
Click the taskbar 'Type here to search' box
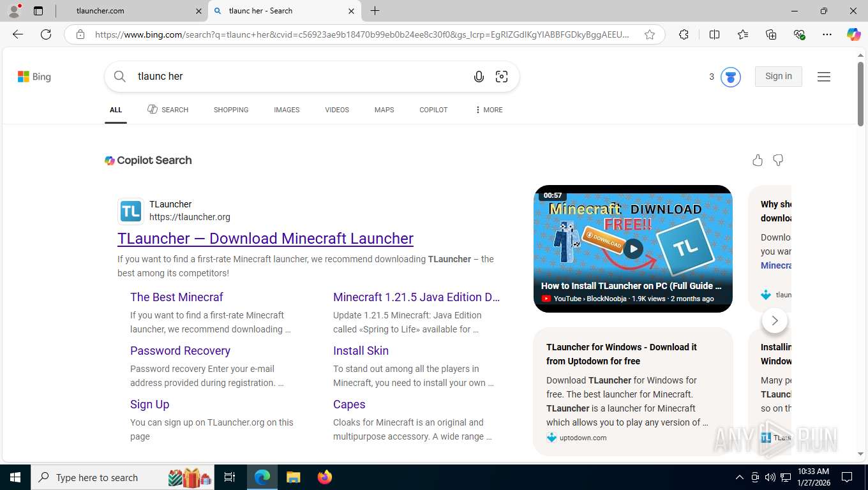123,477
